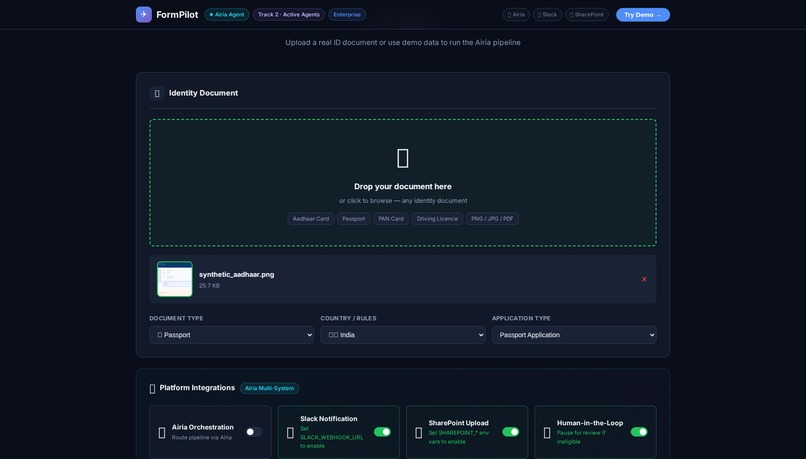Click the Drop your document here text
The image size is (806, 459).
(x=402, y=187)
